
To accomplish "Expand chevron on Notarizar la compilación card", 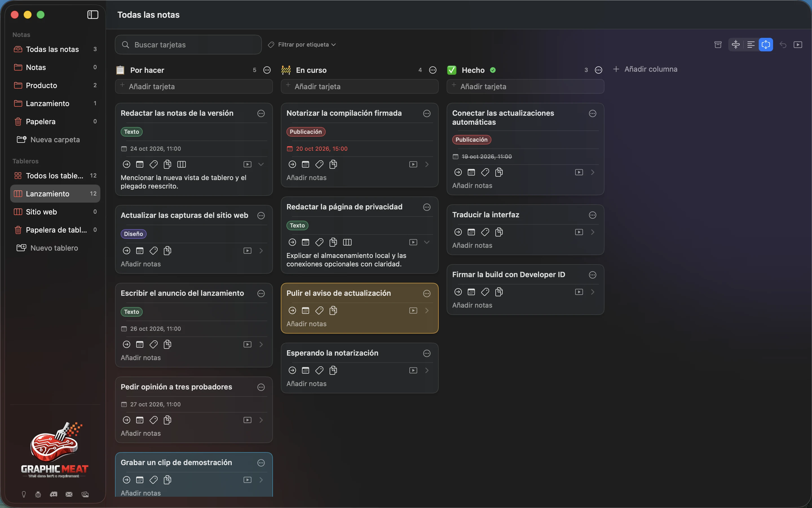I will (427, 164).
